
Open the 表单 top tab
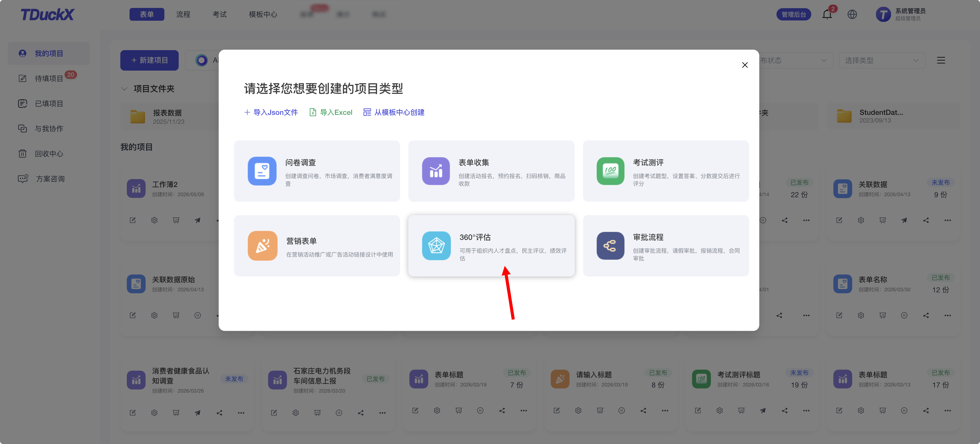[x=146, y=14]
